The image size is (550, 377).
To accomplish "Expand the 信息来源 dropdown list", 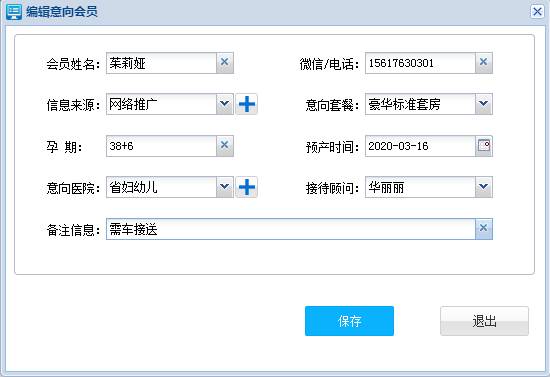I will [224, 104].
